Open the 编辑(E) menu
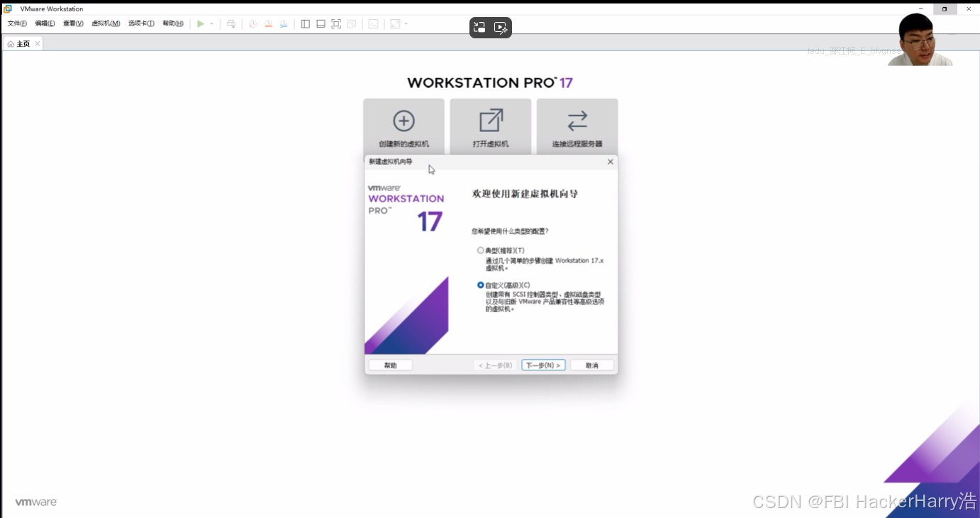 [x=45, y=23]
